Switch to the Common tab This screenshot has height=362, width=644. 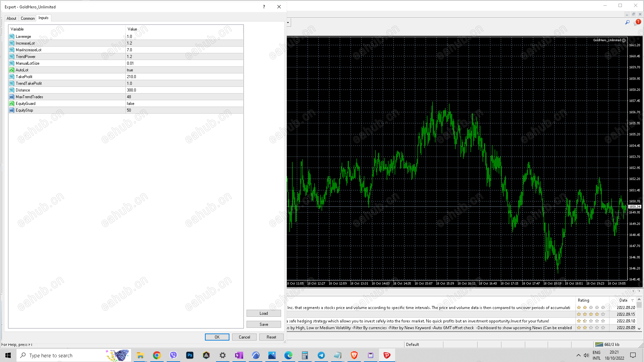[28, 18]
